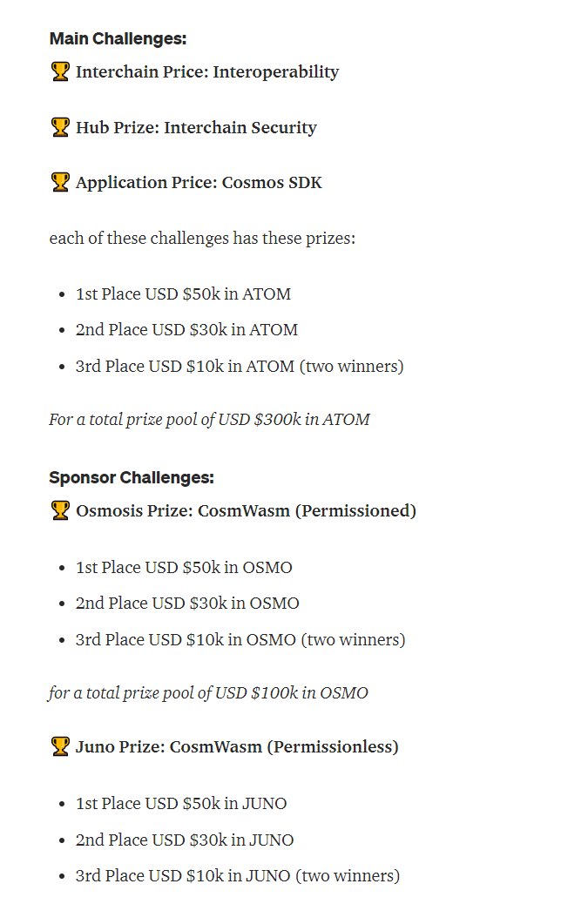
Task: Click the $300k in ATOM total prize line
Action: (x=209, y=420)
